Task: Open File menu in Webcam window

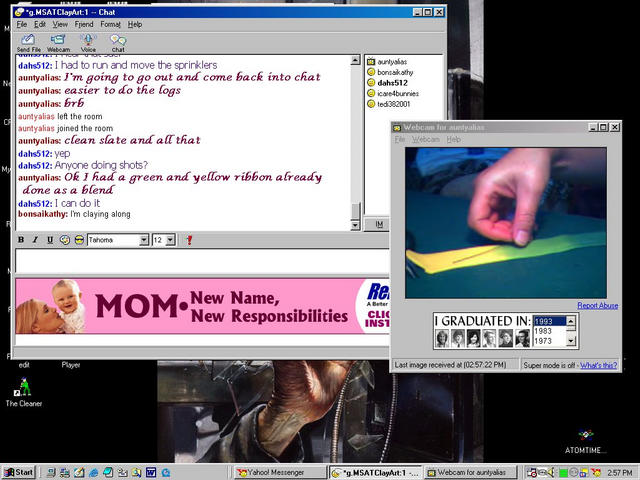Action: pos(400,140)
